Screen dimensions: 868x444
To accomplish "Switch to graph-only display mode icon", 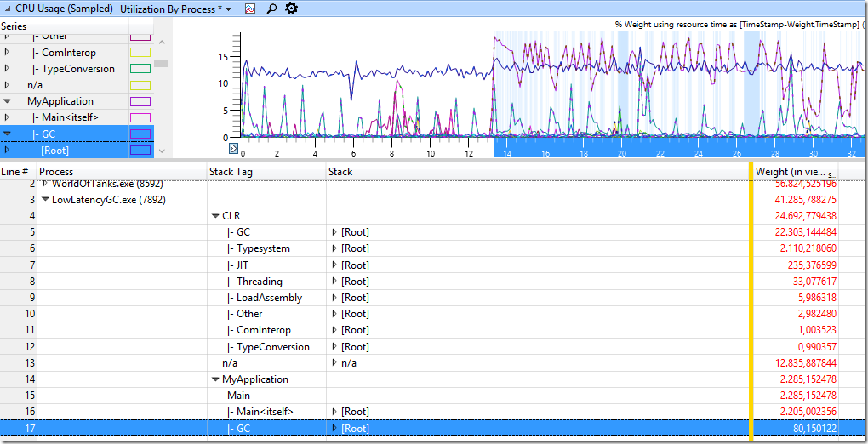I will coord(251,9).
